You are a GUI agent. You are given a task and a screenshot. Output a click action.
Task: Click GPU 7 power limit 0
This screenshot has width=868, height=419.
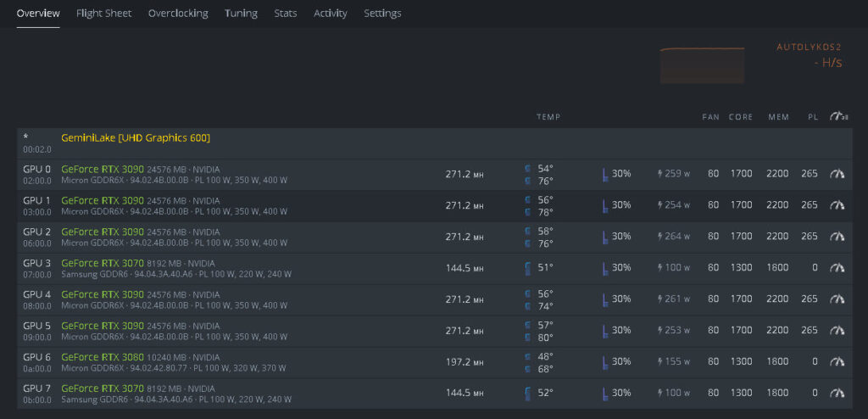pyautogui.click(x=815, y=393)
